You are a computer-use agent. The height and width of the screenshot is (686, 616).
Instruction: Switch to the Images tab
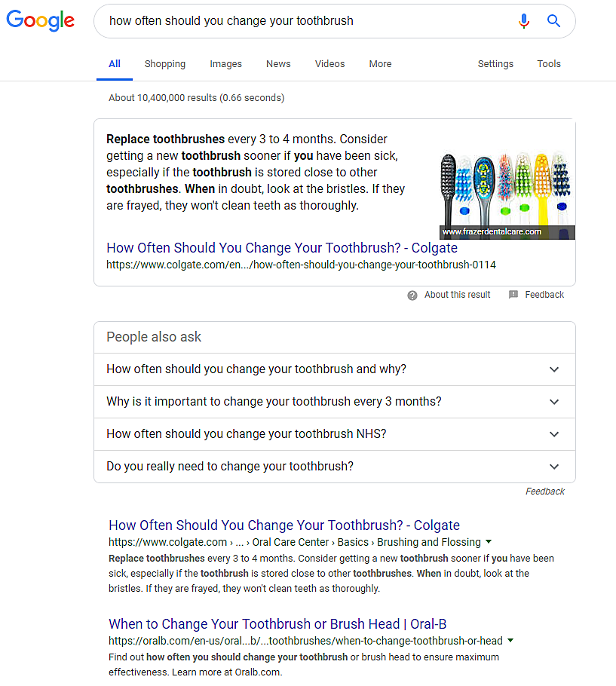(x=225, y=64)
